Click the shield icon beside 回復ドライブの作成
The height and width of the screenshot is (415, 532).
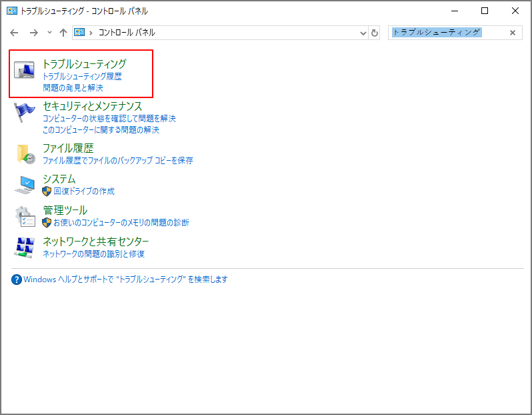click(x=47, y=191)
